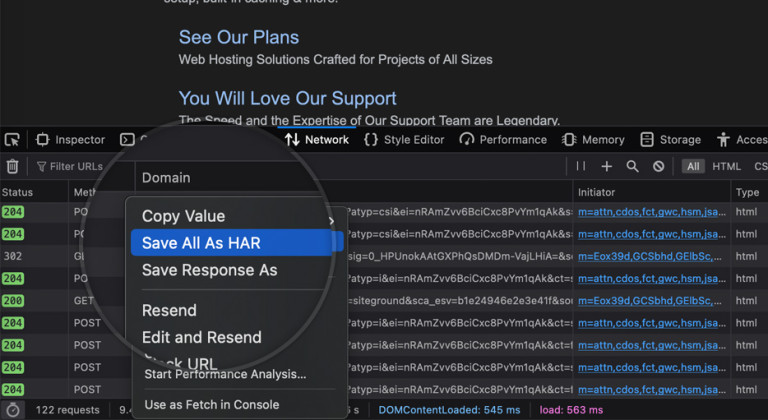Image resolution: width=768 pixels, height=420 pixels.
Task: Sort by the Initiator column header
Action: point(596,193)
